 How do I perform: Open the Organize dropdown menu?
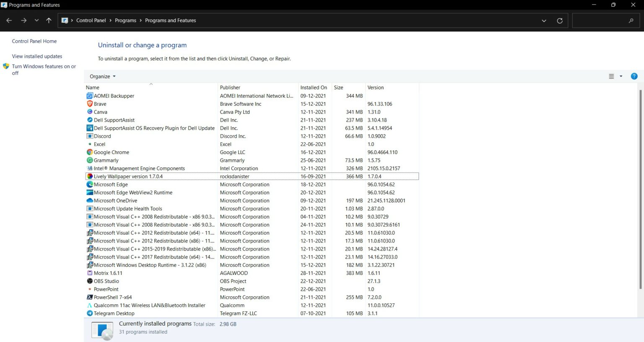coord(102,76)
